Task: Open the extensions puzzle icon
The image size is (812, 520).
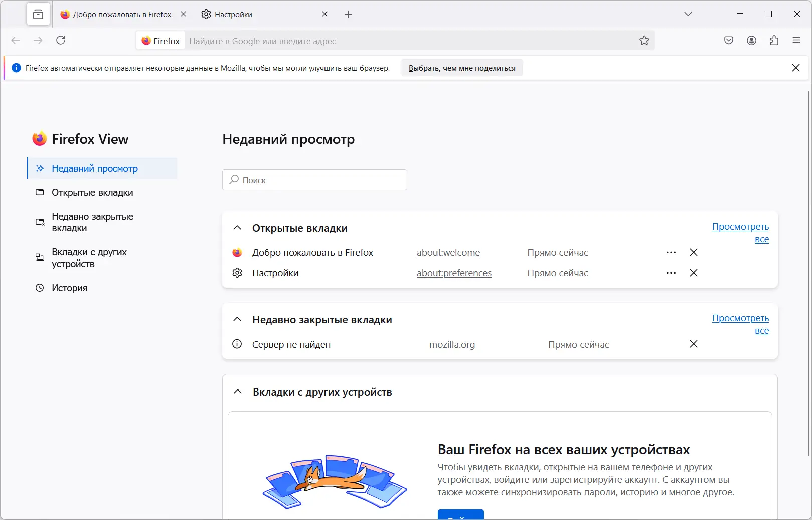Action: pyautogui.click(x=774, y=41)
